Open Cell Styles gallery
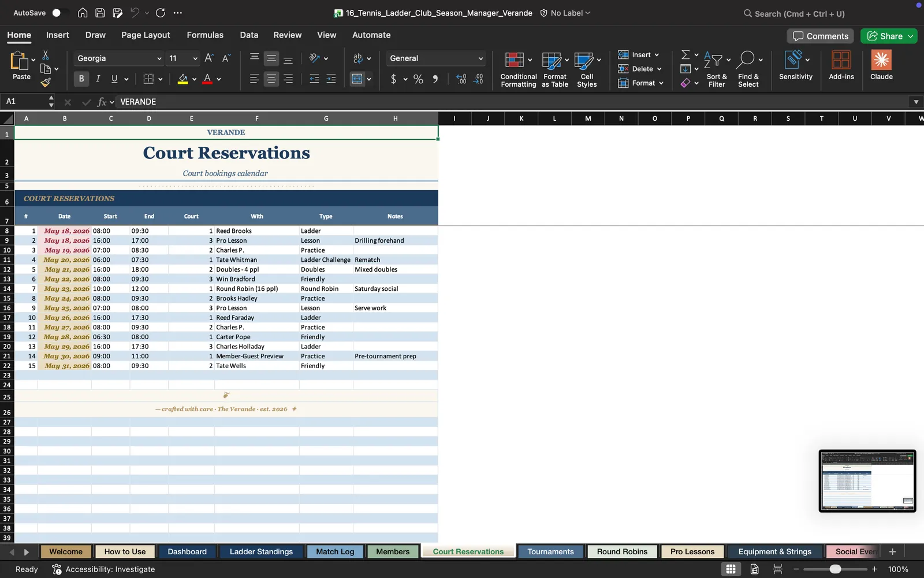The width and height of the screenshot is (924, 578). tap(587, 69)
